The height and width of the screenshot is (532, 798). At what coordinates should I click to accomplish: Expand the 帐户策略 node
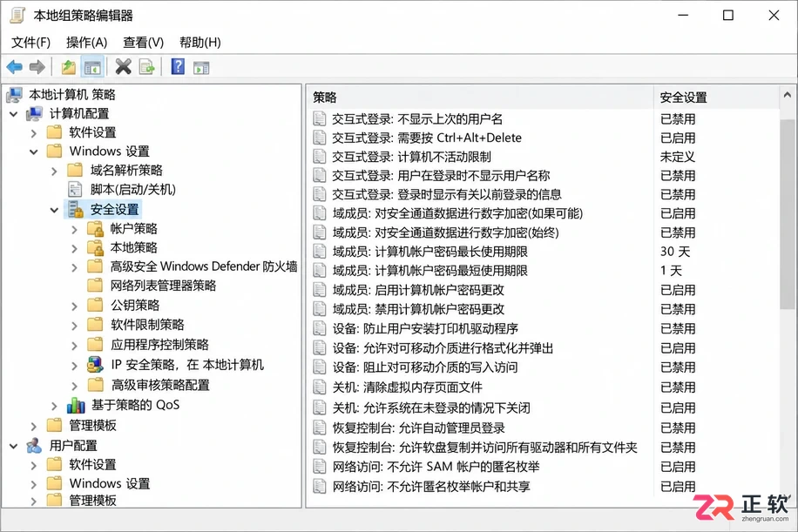click(74, 229)
